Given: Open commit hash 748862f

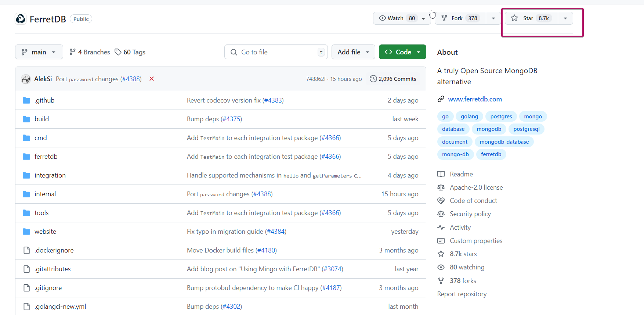Looking at the screenshot, I should 316,79.
